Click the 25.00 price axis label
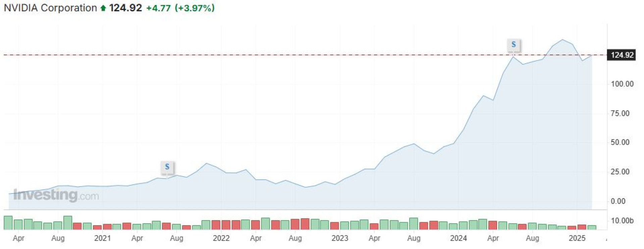The width and height of the screenshot is (644, 249). pyautogui.click(x=620, y=172)
